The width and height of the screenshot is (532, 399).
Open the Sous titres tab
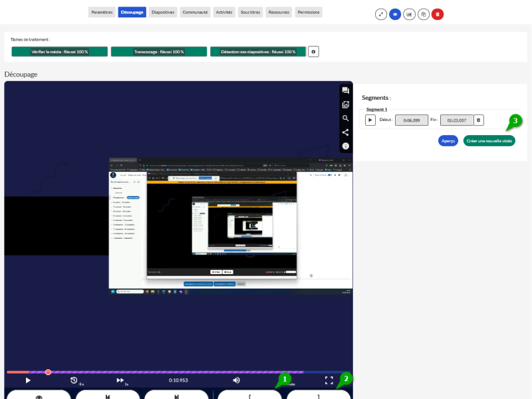[251, 12]
